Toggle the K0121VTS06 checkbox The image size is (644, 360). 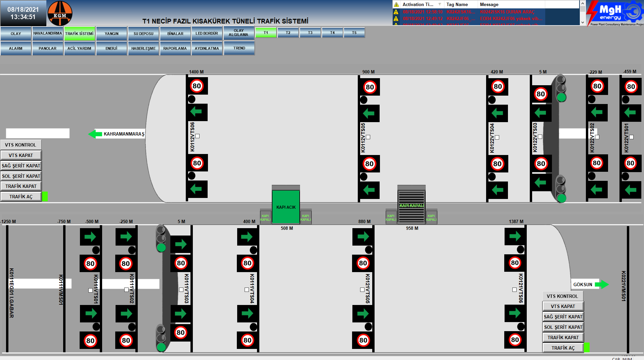[514, 290]
